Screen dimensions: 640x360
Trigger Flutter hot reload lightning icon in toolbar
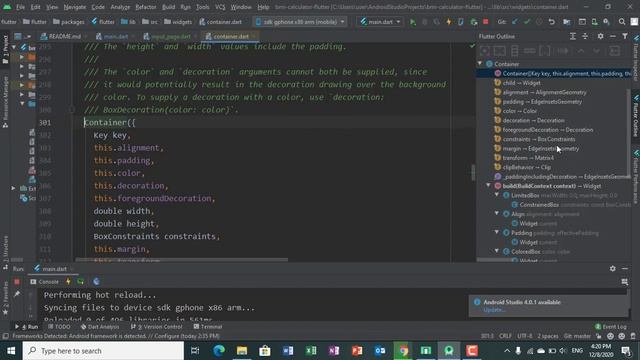(x=449, y=22)
